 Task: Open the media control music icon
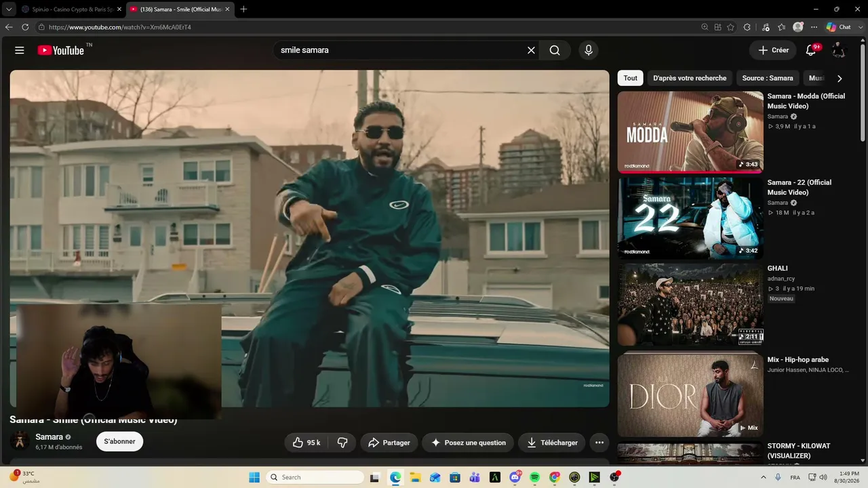(766, 27)
